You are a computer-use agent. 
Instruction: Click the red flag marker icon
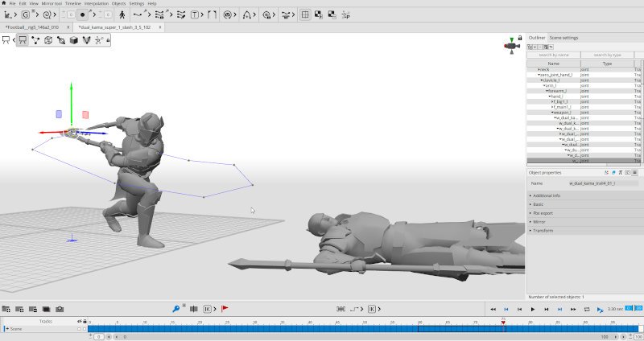click(225, 309)
